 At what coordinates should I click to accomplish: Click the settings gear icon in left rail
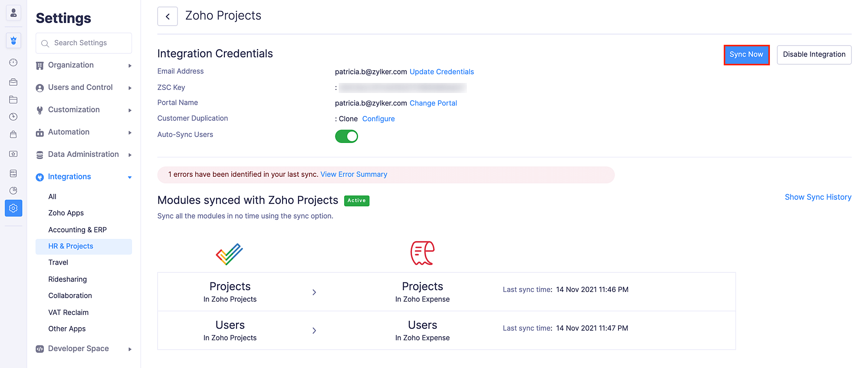click(13, 208)
